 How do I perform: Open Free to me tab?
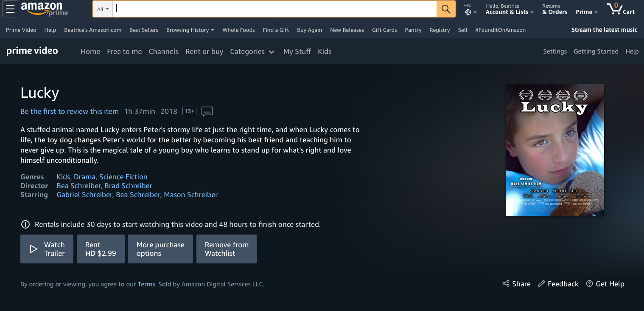coord(124,51)
